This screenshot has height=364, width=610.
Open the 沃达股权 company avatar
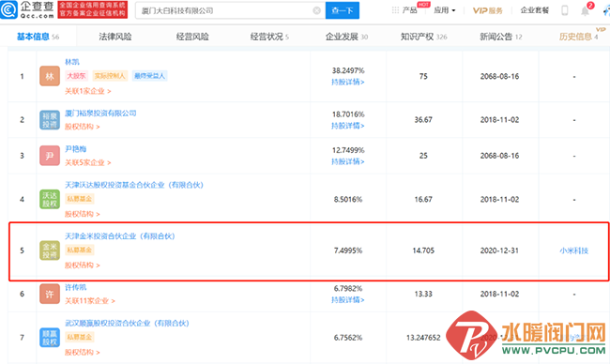pos(50,199)
